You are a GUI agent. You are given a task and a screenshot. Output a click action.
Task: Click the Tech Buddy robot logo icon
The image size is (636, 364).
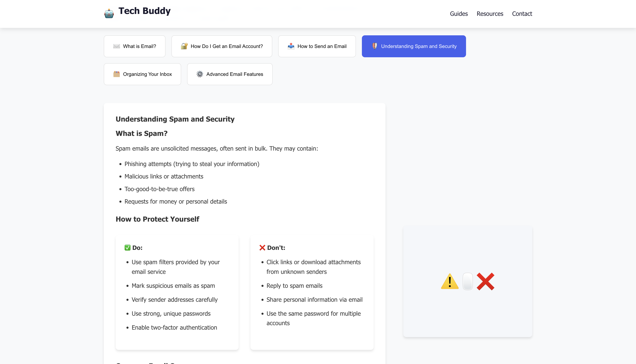pos(109,14)
